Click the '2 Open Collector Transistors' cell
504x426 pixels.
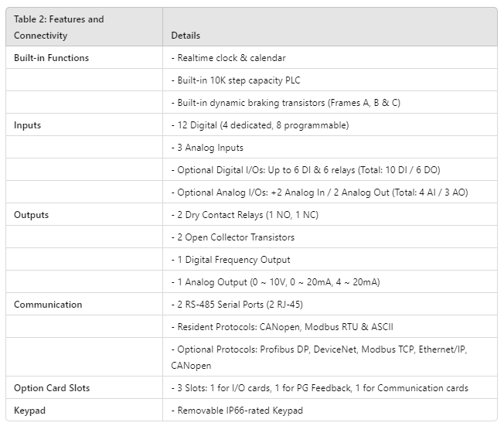coord(233,237)
